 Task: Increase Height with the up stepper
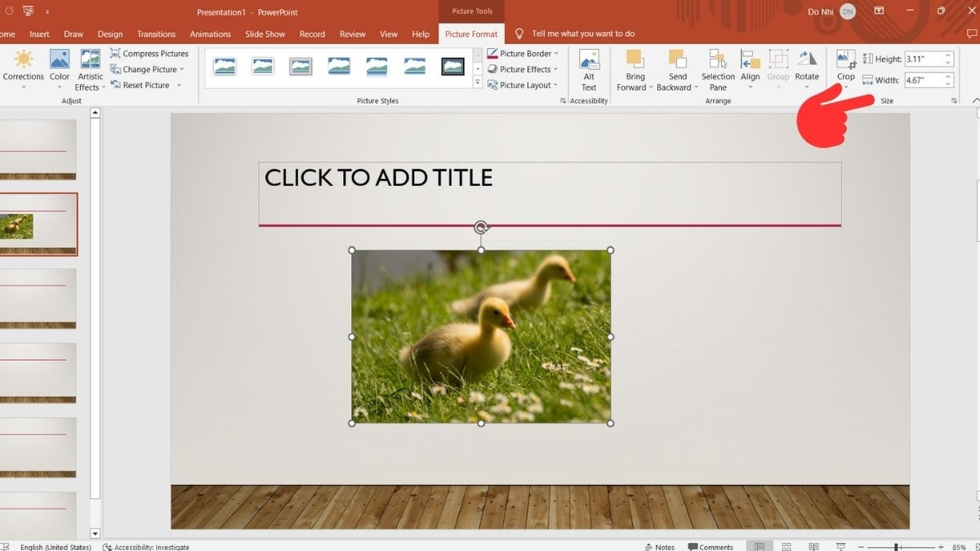[948, 56]
